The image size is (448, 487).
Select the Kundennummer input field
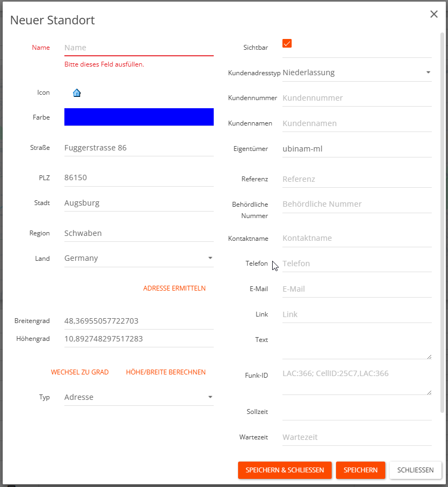[x=357, y=98]
